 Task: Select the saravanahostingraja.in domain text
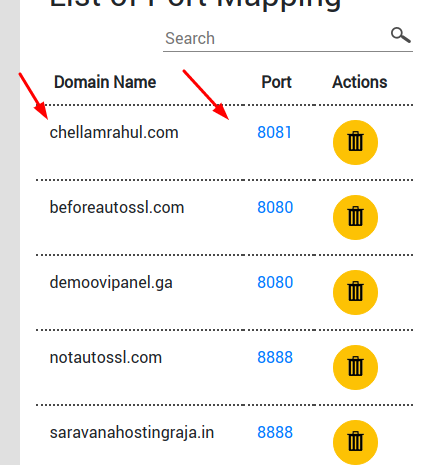pos(132,433)
